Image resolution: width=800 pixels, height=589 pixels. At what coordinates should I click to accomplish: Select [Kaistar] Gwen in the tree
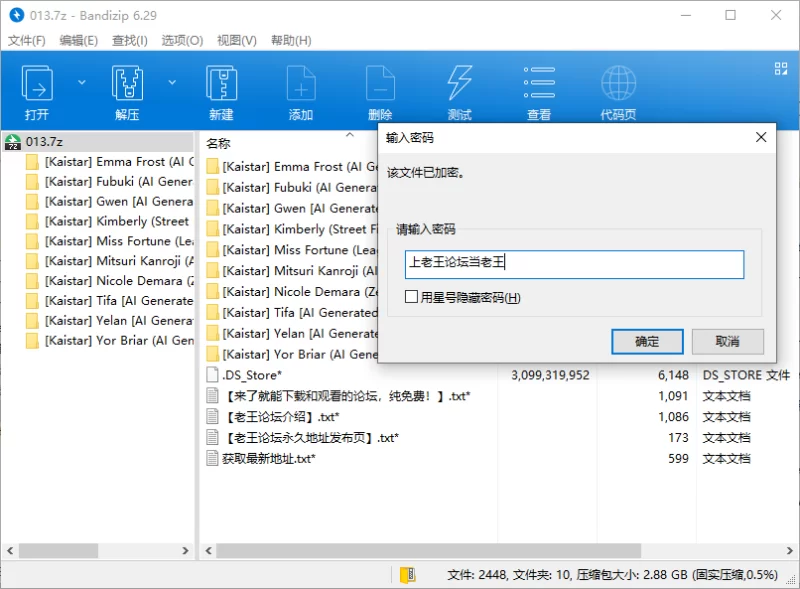109,202
